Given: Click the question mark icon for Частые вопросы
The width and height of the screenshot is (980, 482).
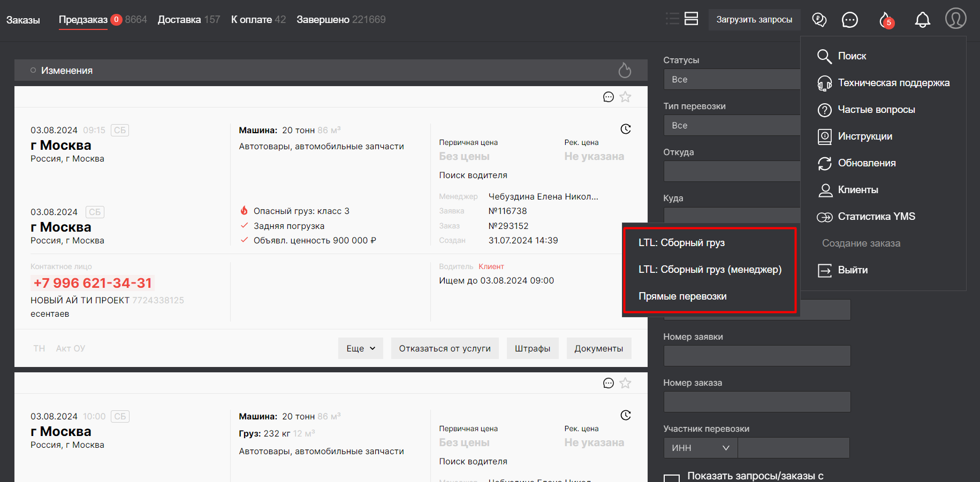Looking at the screenshot, I should click(824, 110).
